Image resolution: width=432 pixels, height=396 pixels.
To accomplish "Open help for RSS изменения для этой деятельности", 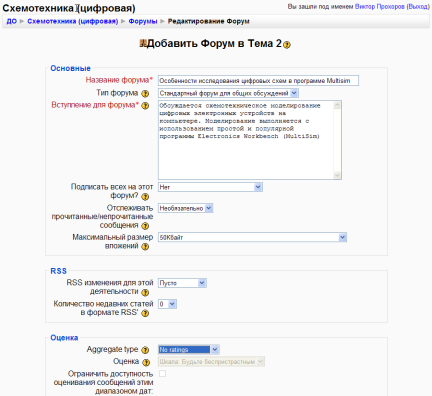I will (145, 293).
